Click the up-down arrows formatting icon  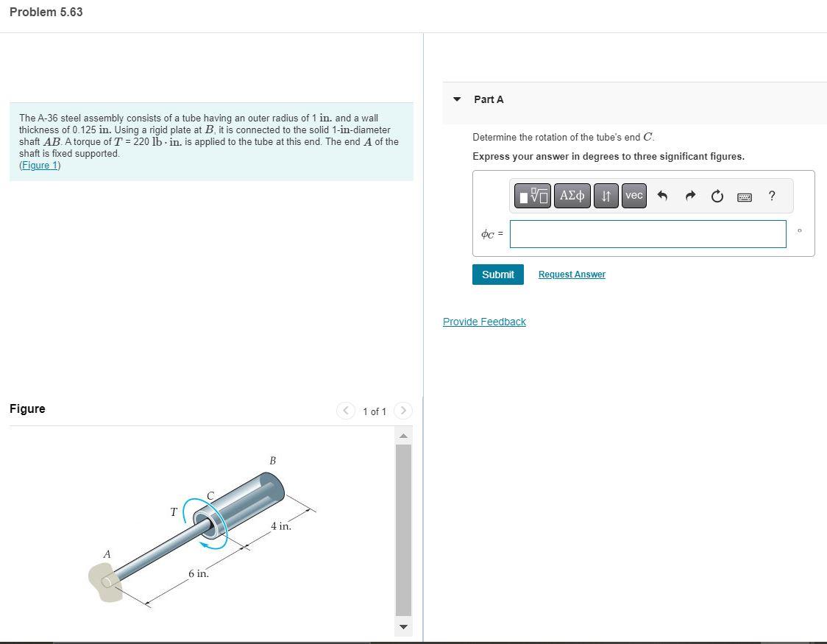coord(606,195)
